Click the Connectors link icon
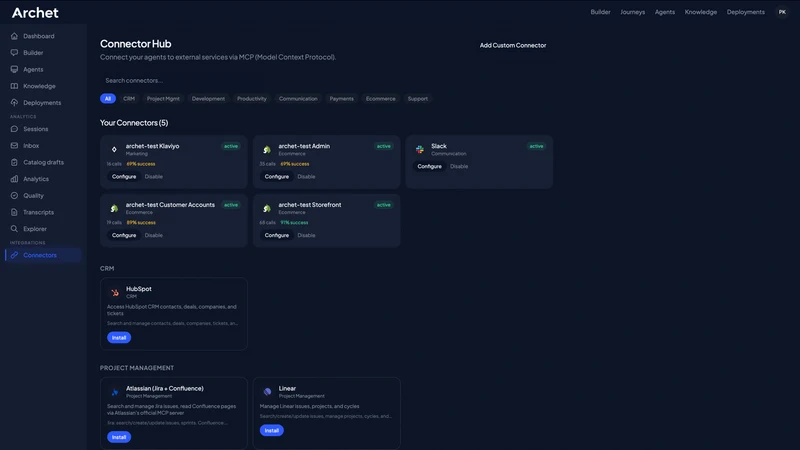Image resolution: width=800 pixels, height=450 pixels. [x=14, y=255]
